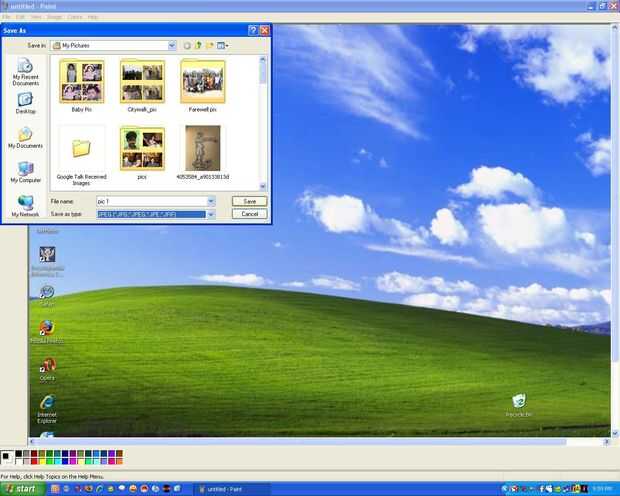Pick the cyan palette color
Viewport: 620px width, 496px height.
point(57,461)
